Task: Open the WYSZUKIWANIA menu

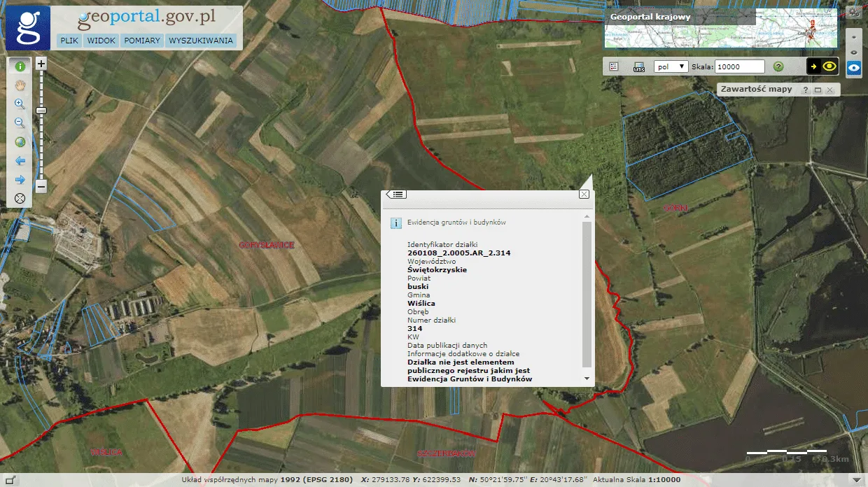Action: pyautogui.click(x=201, y=41)
